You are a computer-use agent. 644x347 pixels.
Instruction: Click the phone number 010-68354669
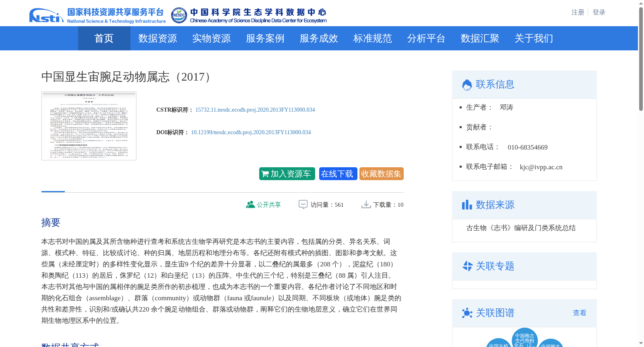coord(528,148)
